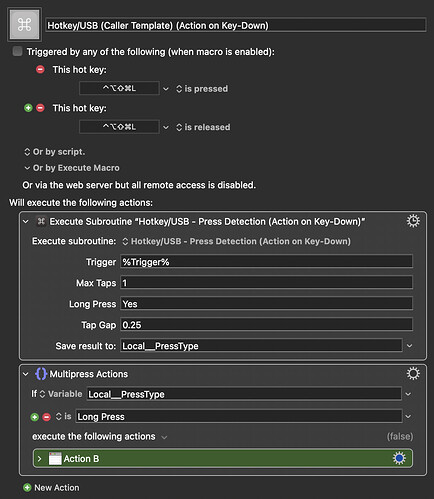Click the Trigger field with %Trigger%
Image resolution: width=434 pixels, height=499 pixels.
(x=266, y=262)
